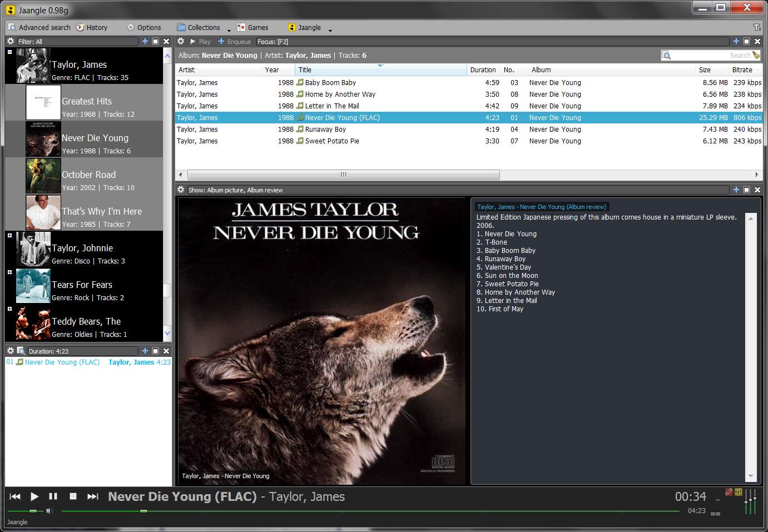Add a pane with the info panel plus icon
This screenshot has width=768, height=532.
[736, 190]
